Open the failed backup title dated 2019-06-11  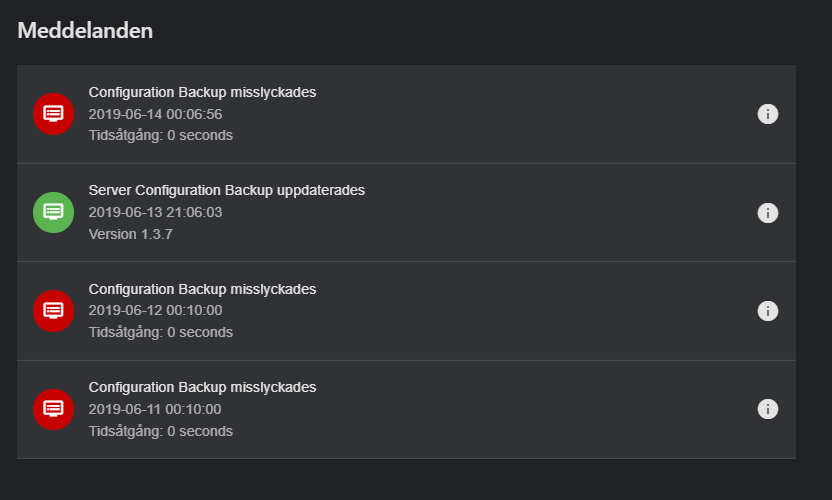(202, 387)
